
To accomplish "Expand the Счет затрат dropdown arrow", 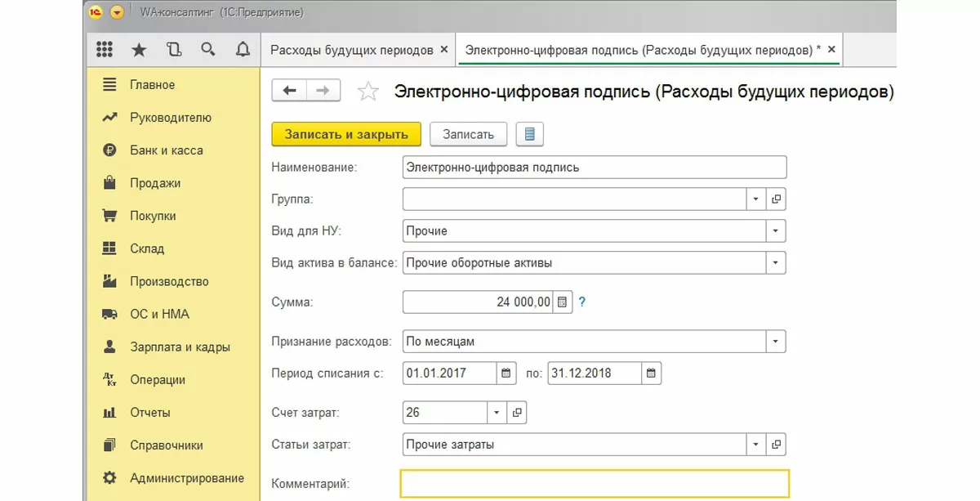I will click(x=497, y=413).
